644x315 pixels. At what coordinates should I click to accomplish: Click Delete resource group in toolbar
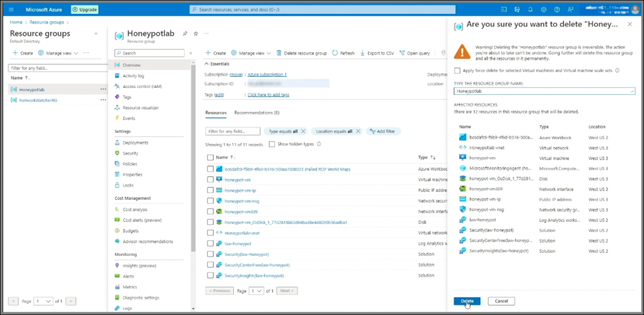pos(301,53)
